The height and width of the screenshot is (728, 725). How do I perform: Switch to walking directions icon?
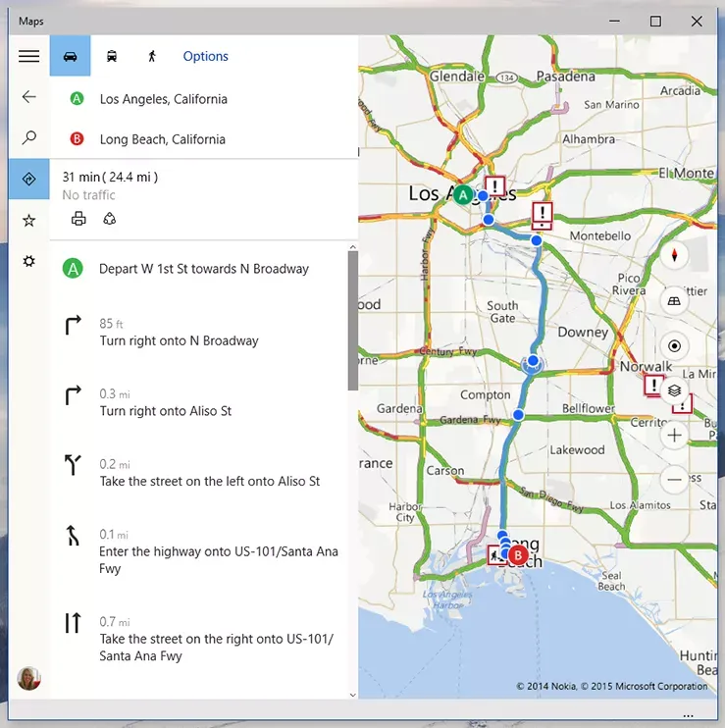tap(152, 56)
